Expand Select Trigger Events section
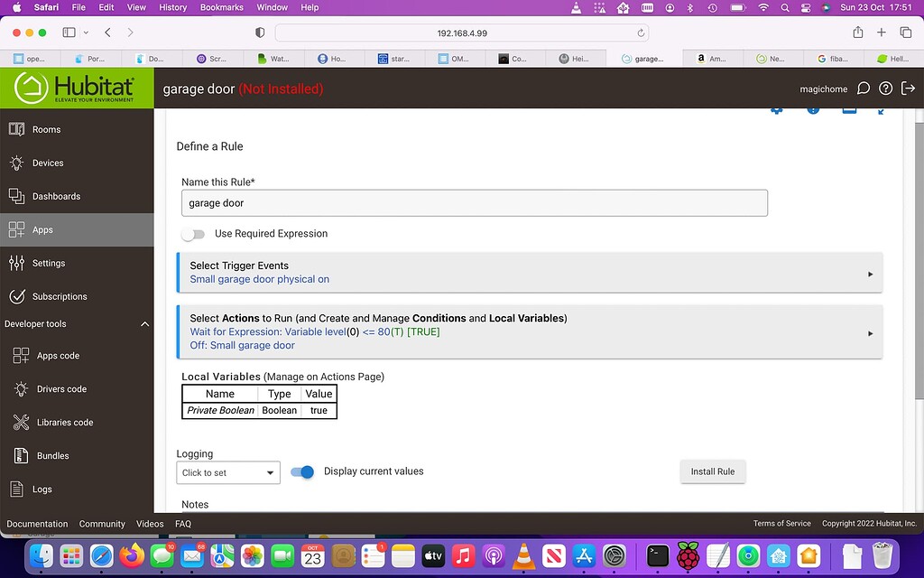Screen dimensions: 924x578 529,273
